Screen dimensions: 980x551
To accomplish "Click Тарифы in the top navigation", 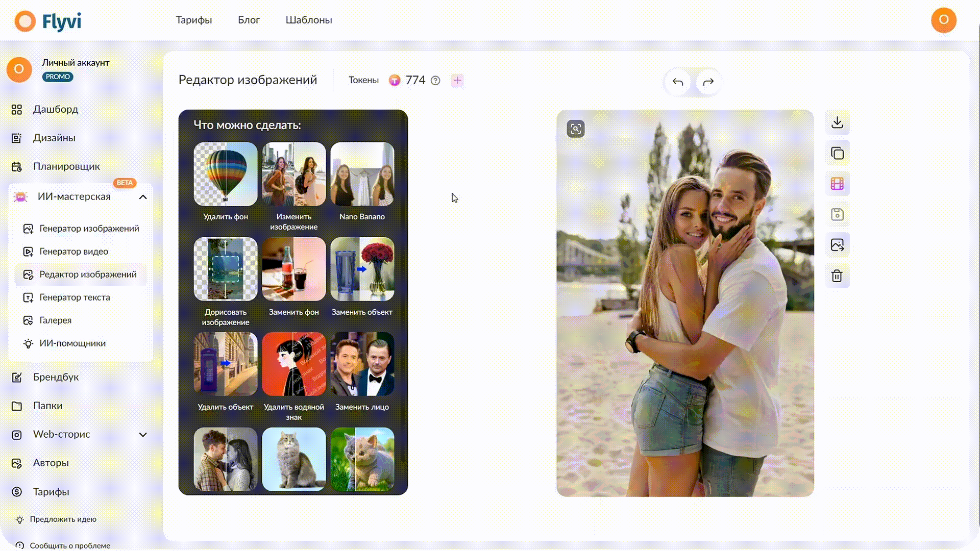I will pos(194,20).
